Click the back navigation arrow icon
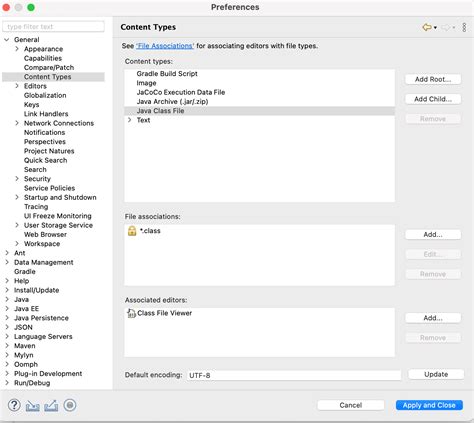The width and height of the screenshot is (474, 423). [x=427, y=27]
